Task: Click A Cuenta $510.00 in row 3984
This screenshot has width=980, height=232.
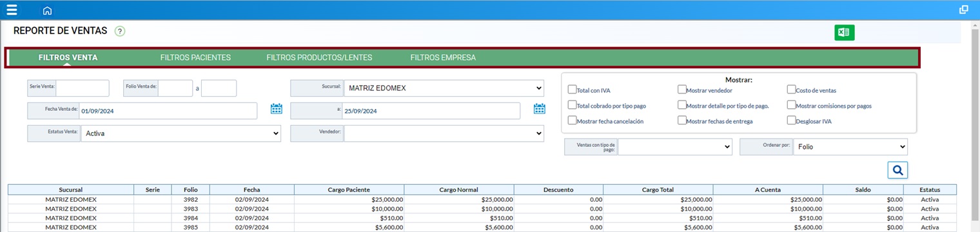Action: click(768, 218)
